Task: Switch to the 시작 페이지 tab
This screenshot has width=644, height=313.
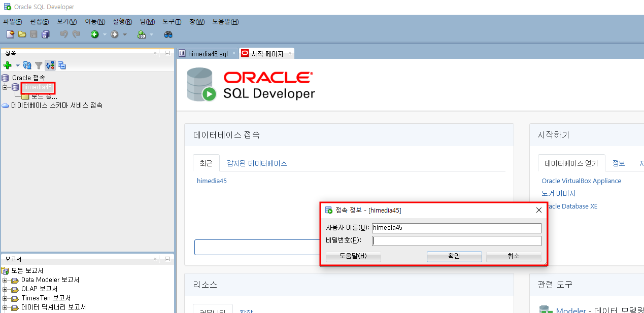Action: (x=267, y=53)
